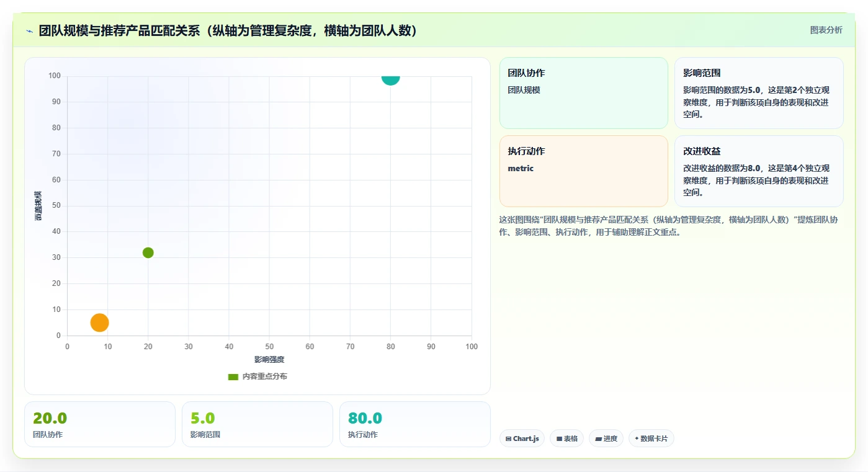
Task: Toggle the 内容重点分布 legend swatch
Action: coord(233,376)
